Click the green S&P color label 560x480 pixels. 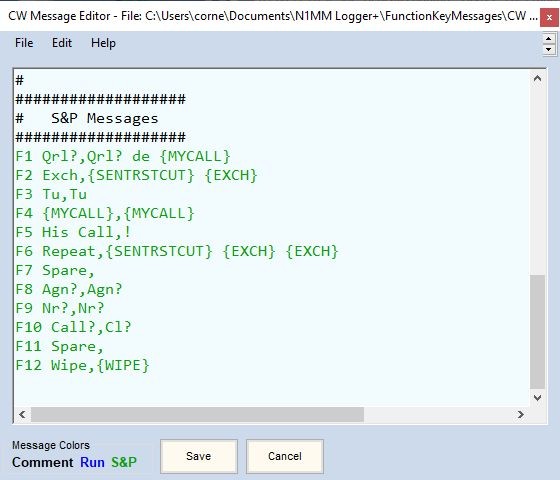pyautogui.click(x=124, y=462)
